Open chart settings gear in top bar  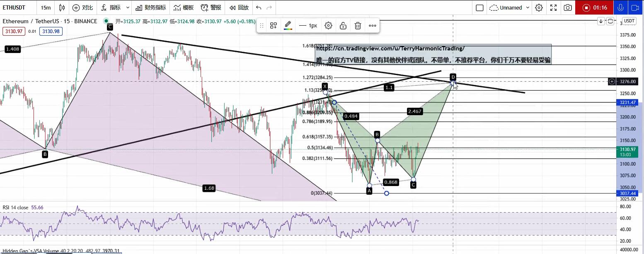[x=539, y=7]
